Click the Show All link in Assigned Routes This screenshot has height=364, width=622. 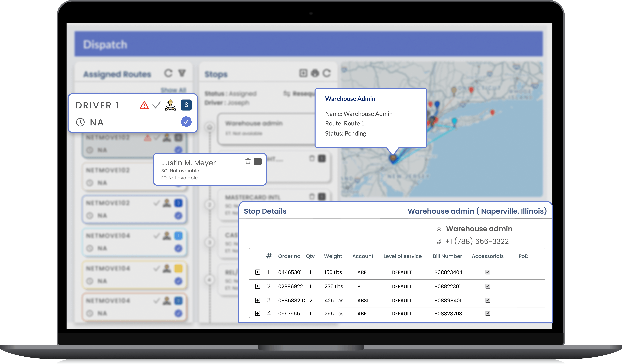pos(174,90)
